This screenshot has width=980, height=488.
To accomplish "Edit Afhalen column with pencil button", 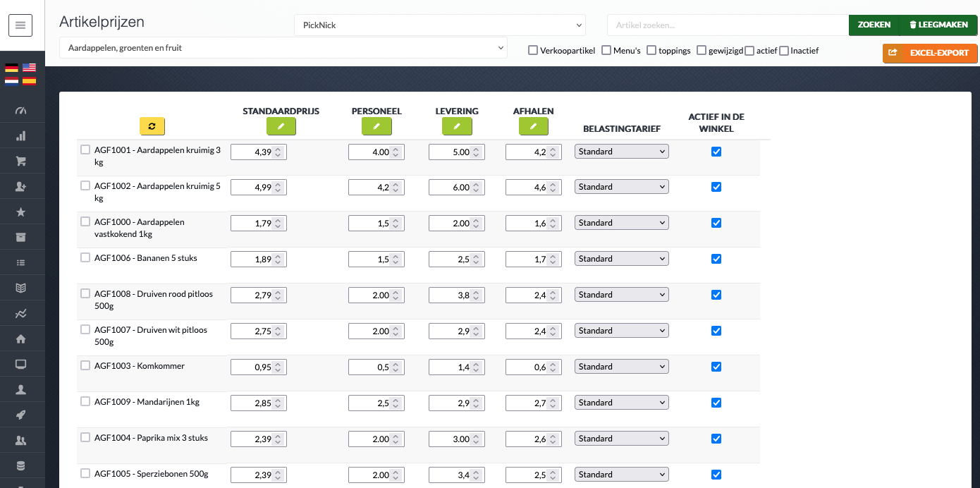I will coord(534,126).
